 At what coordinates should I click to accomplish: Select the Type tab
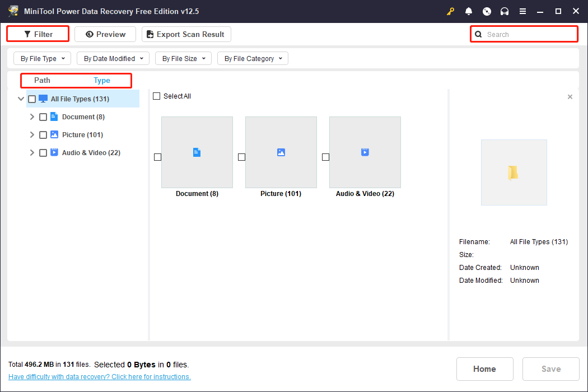(x=102, y=80)
